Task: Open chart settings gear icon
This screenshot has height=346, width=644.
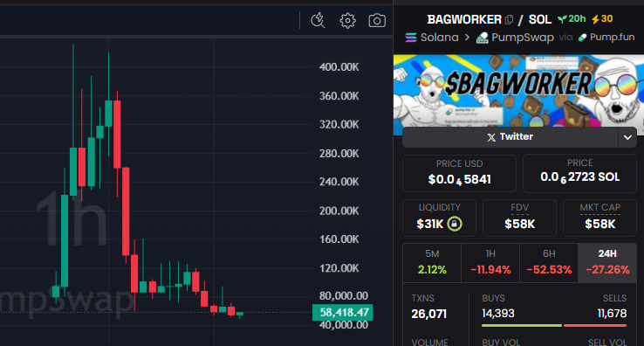Action: tap(347, 21)
